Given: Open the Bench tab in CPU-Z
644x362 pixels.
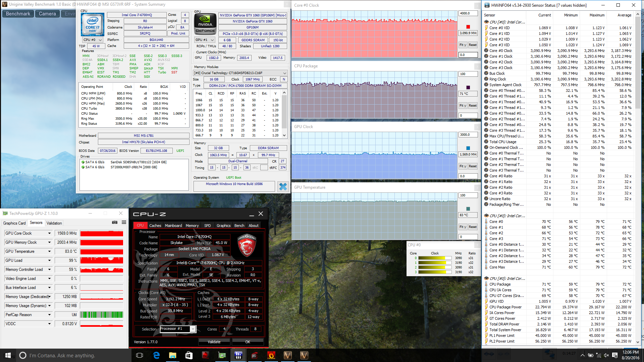Looking at the screenshot, I should click(239, 226).
